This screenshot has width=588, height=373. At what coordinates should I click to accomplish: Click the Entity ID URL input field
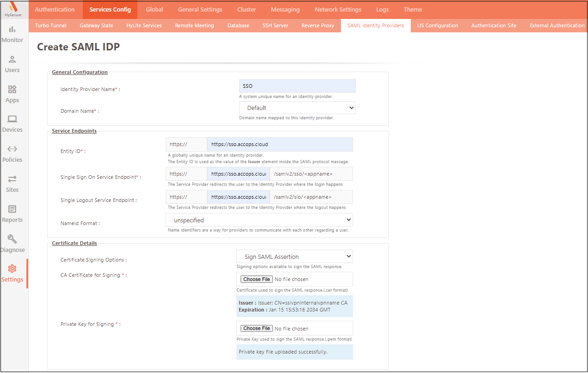tap(279, 144)
